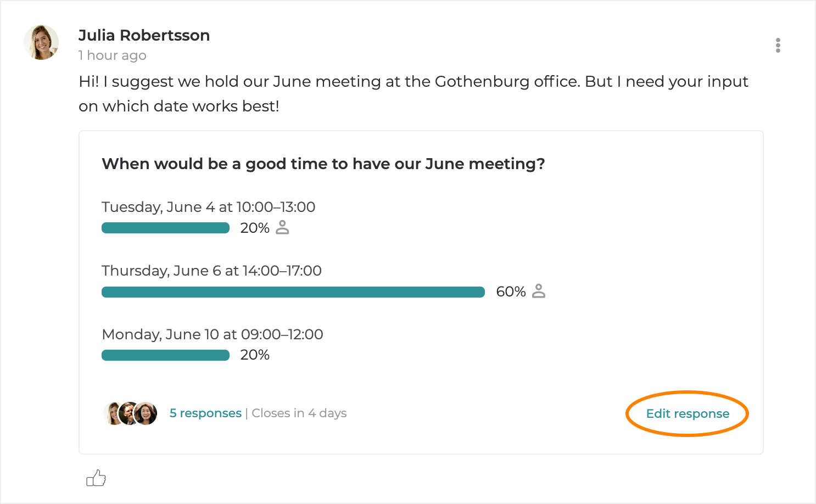Click middle bearded respondent avatar
This screenshot has height=504, width=816.
[x=128, y=413]
